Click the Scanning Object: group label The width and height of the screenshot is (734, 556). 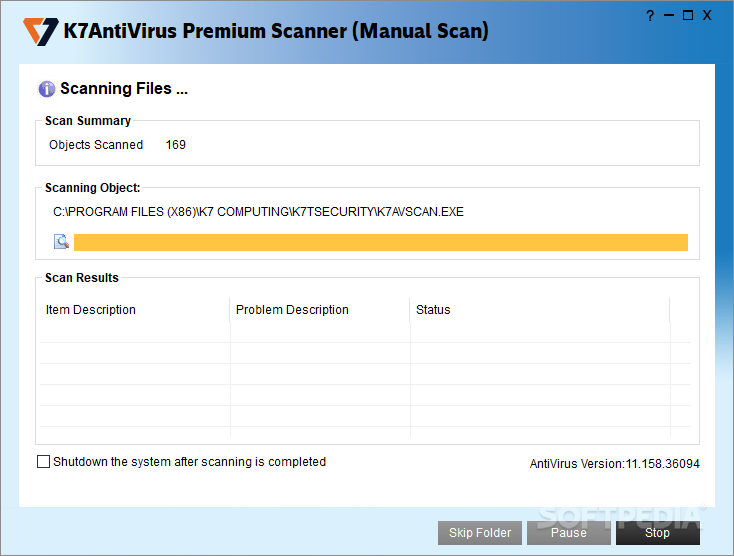point(92,188)
